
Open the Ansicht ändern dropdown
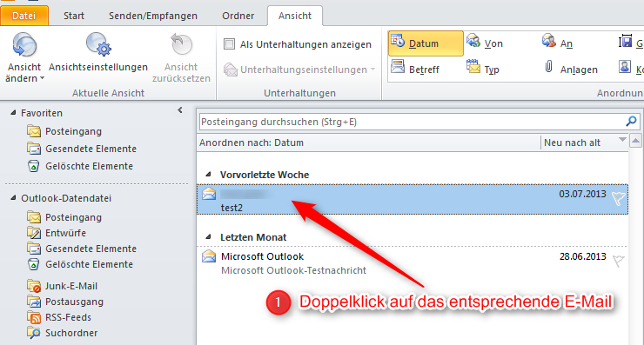tap(24, 57)
